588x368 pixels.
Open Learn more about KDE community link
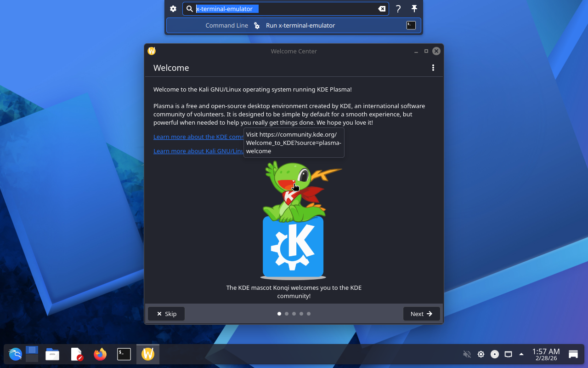198,137
